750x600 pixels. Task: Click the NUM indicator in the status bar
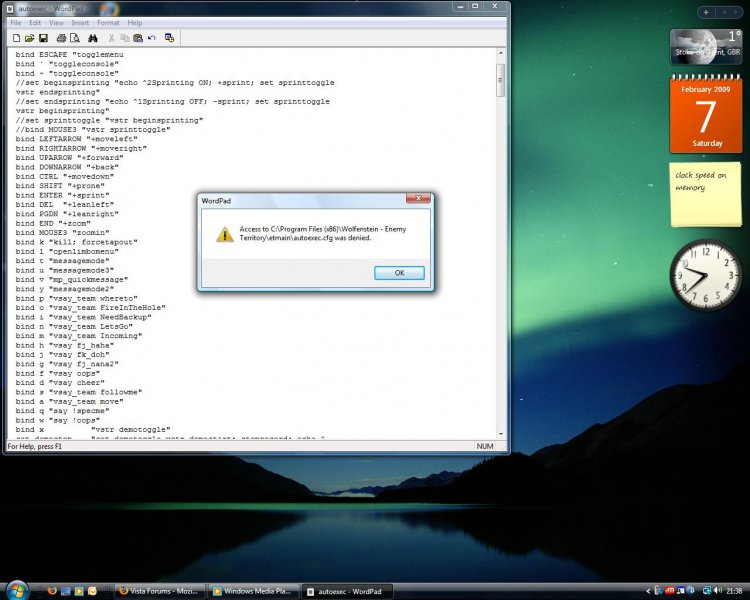[485, 446]
